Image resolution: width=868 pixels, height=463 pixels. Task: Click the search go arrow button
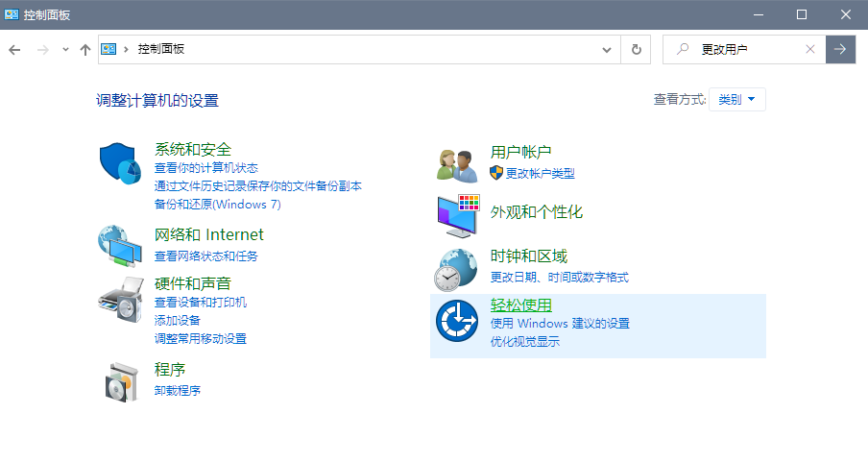click(840, 49)
